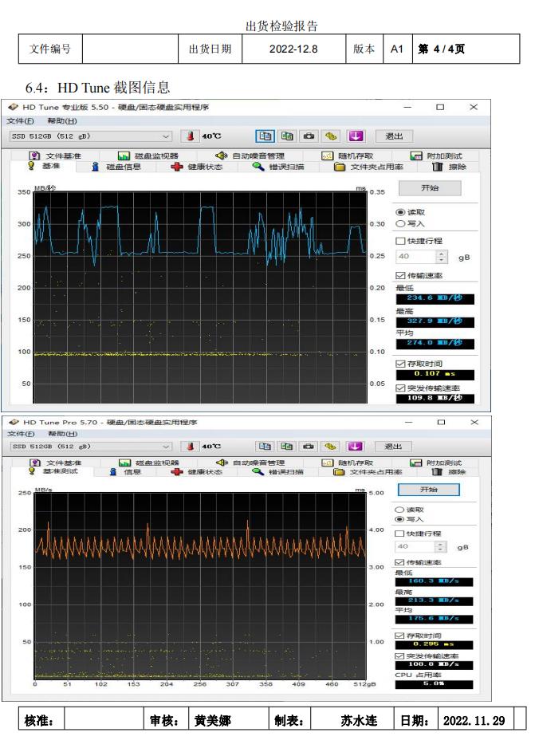Click folder 文件夹占用率 icon in HD Tune Pro 5.70
The image size is (535, 756).
340,471
